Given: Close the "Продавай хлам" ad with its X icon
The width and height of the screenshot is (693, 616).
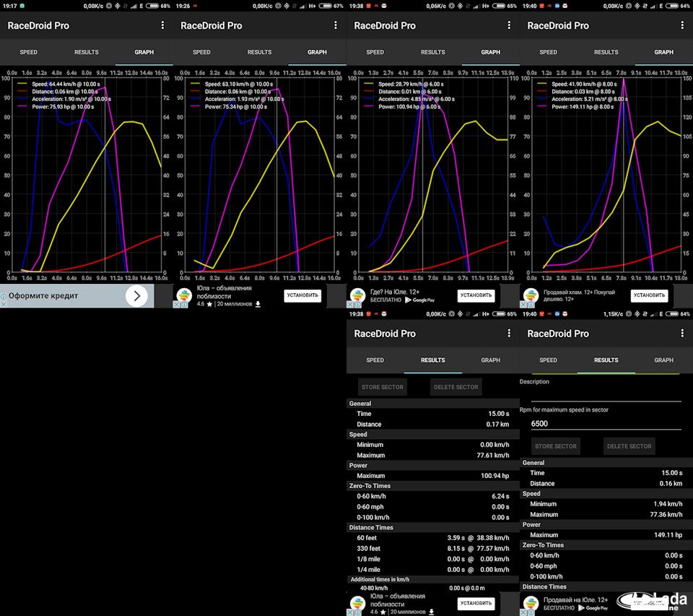Looking at the screenshot, I should [x=525, y=304].
